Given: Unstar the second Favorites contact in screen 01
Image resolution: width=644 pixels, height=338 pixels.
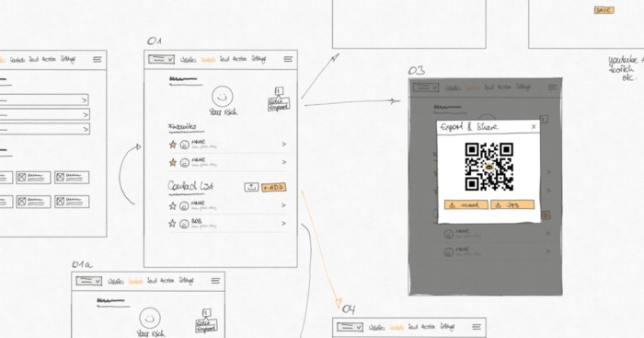Looking at the screenshot, I should point(173,162).
